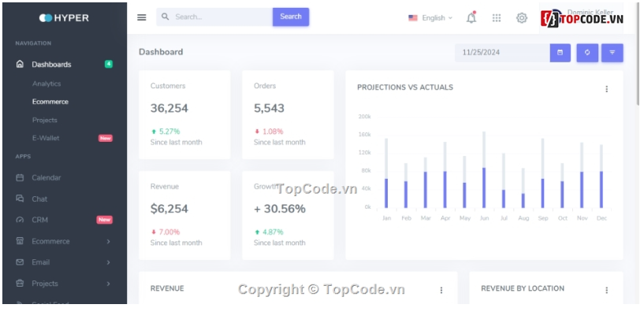The image size is (644, 323).
Task: Open the settings gear icon
Action: click(x=522, y=17)
